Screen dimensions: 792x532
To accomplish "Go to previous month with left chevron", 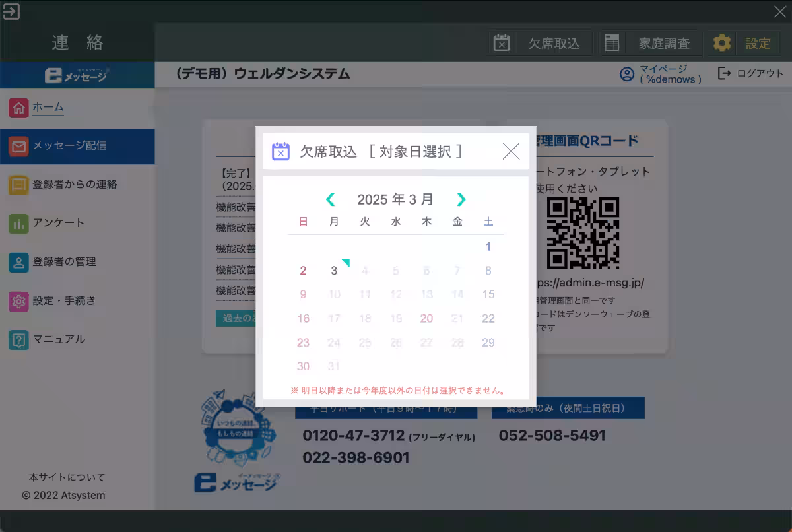I will (330, 199).
